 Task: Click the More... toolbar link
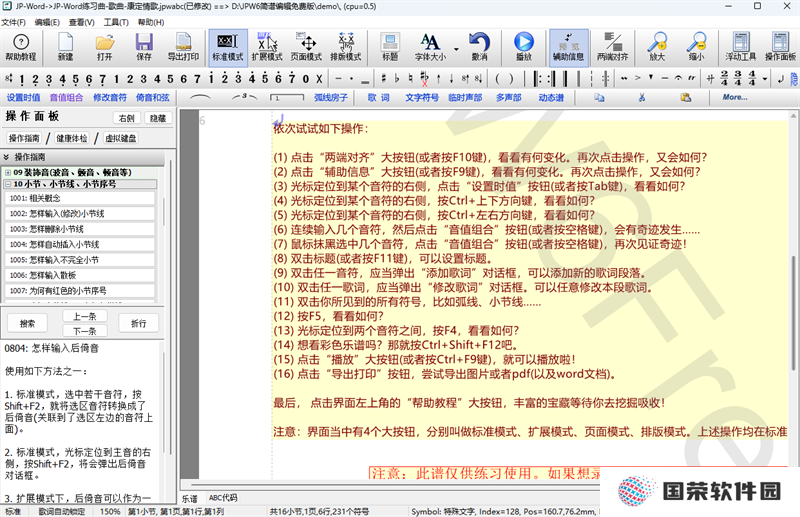[x=735, y=97]
